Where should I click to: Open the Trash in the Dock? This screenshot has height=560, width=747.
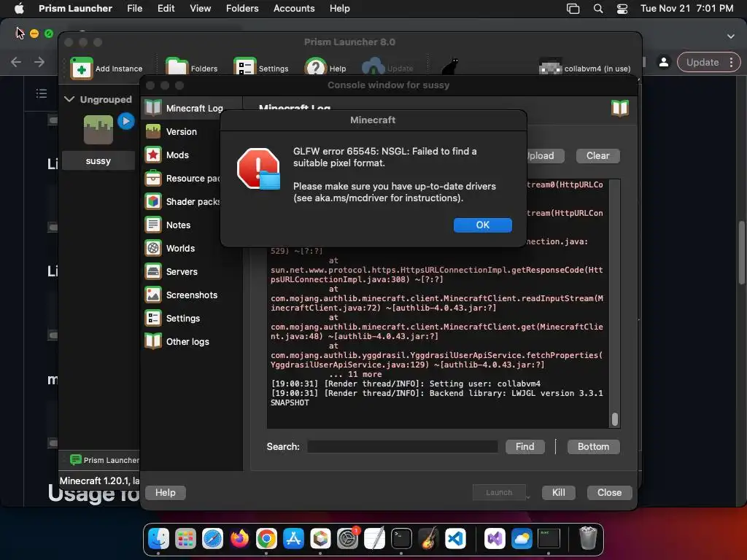tap(589, 538)
